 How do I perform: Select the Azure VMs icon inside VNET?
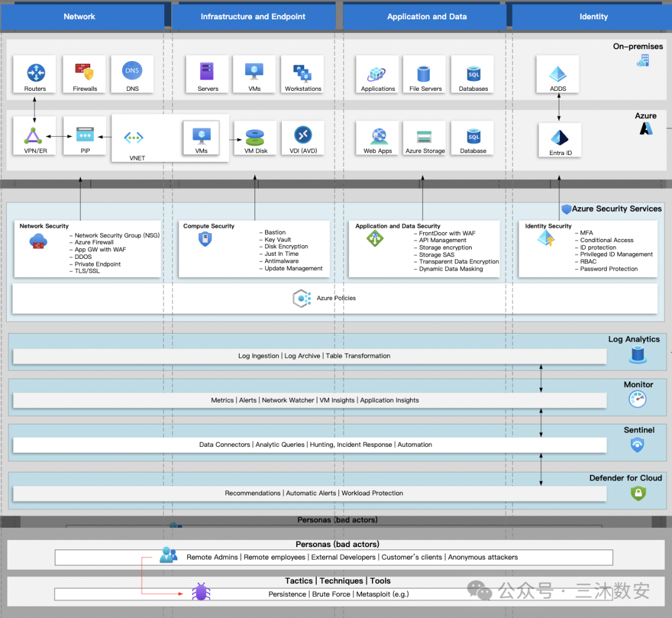(x=202, y=136)
